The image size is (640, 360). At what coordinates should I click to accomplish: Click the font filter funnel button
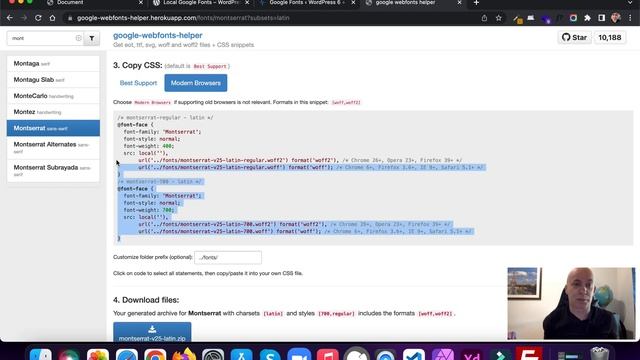[92, 38]
